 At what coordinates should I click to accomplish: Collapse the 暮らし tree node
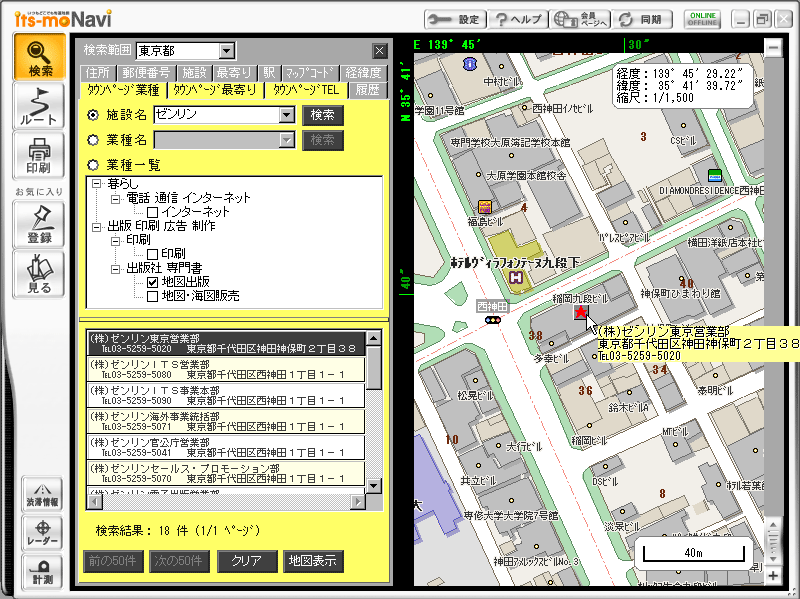(x=96, y=184)
